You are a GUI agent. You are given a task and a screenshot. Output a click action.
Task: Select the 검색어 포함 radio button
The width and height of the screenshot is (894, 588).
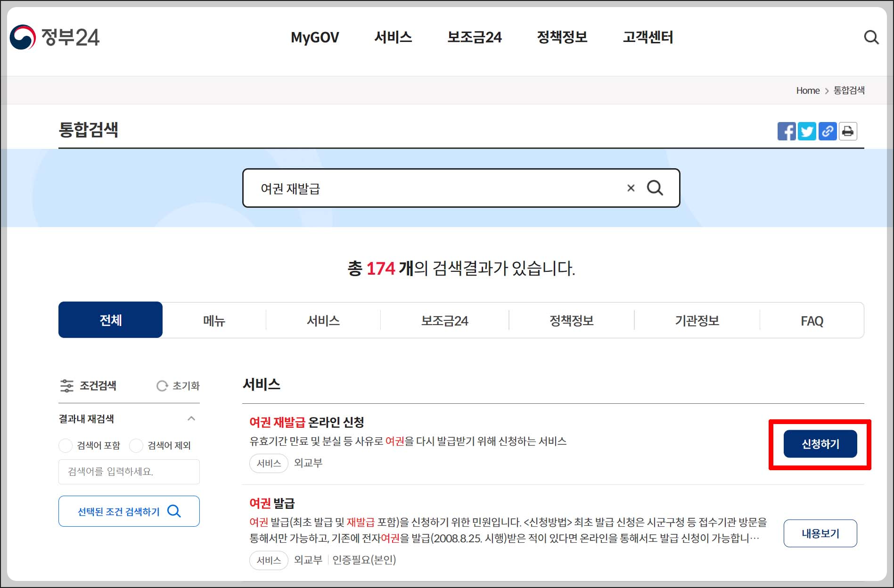(x=66, y=445)
